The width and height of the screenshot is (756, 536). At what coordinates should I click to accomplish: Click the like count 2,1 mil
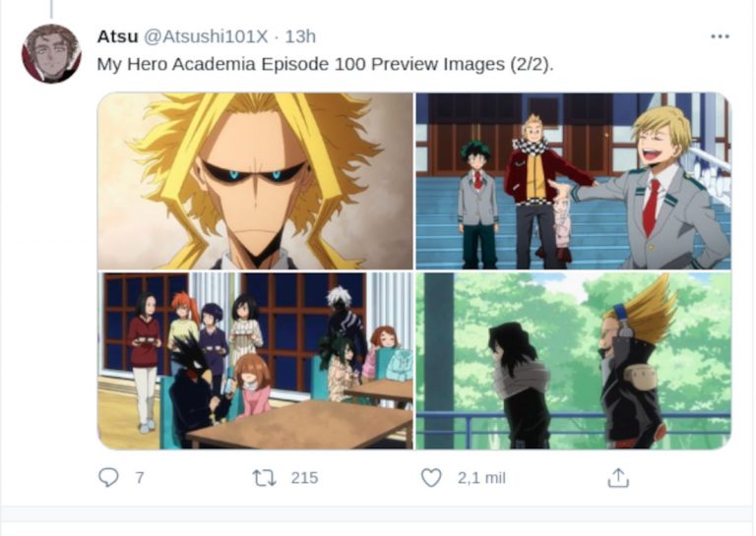point(481,478)
